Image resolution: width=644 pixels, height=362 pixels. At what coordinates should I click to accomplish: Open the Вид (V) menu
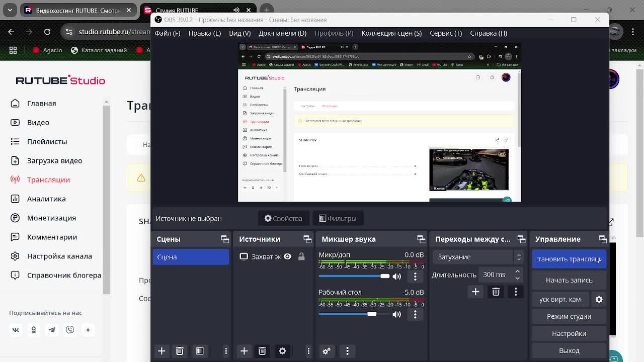click(240, 33)
